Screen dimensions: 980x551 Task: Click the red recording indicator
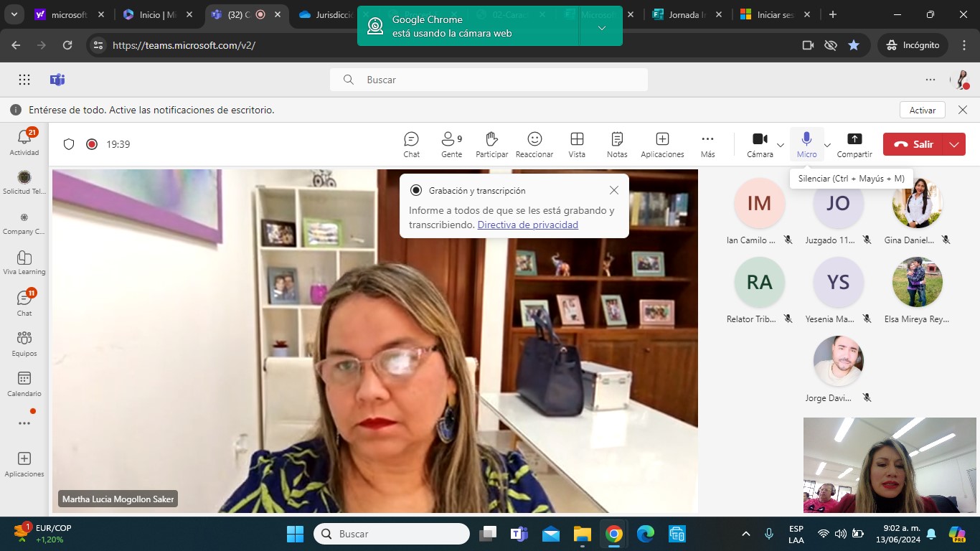[92, 144]
